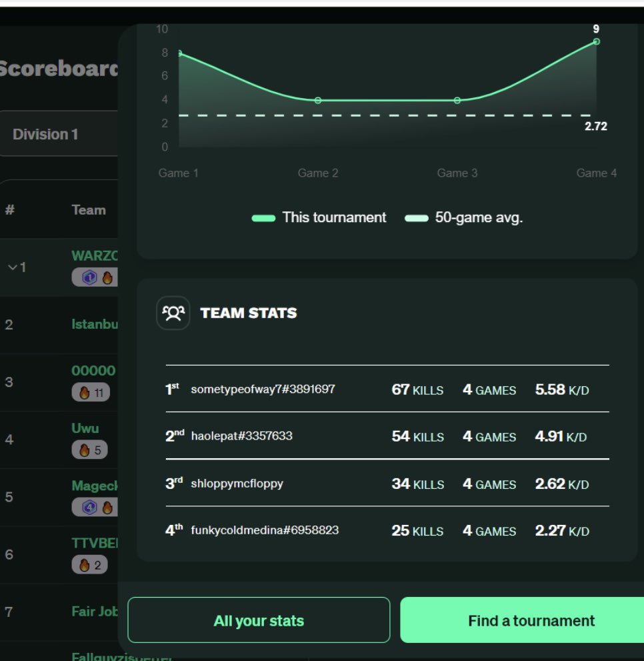Click the flame icon on Mageck's row
The width and height of the screenshot is (644, 661).
pos(107,509)
